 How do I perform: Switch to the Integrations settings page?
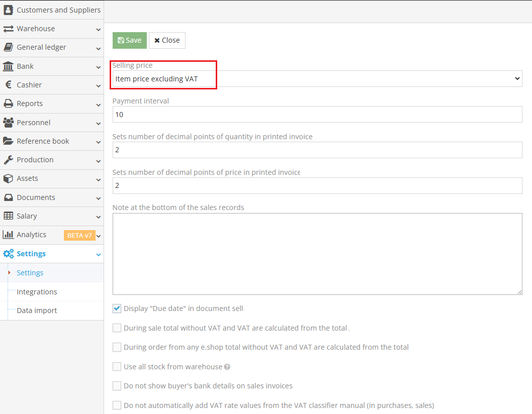pyautogui.click(x=37, y=291)
